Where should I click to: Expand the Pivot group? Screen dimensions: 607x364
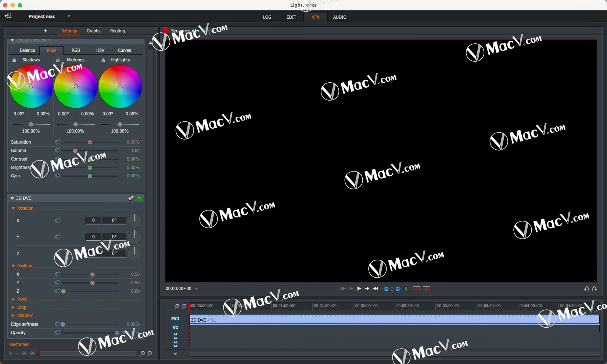pos(14,299)
